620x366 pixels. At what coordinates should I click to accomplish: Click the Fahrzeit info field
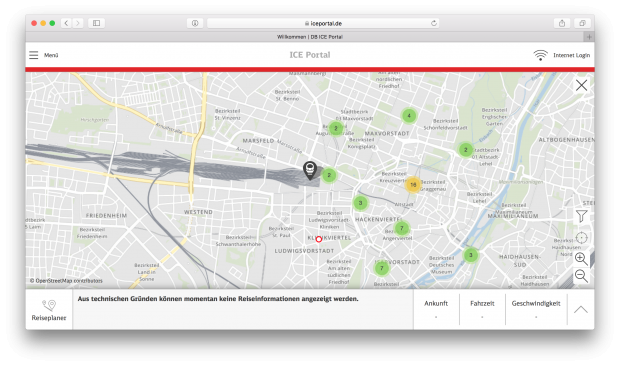pos(482,309)
